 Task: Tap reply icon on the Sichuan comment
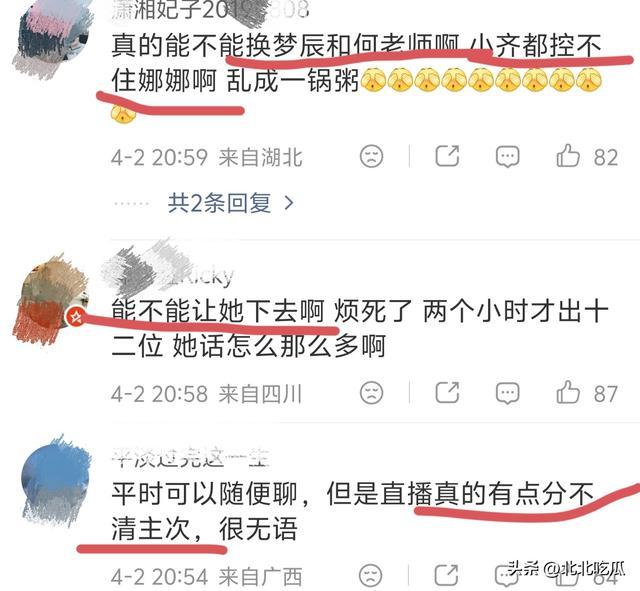point(507,393)
